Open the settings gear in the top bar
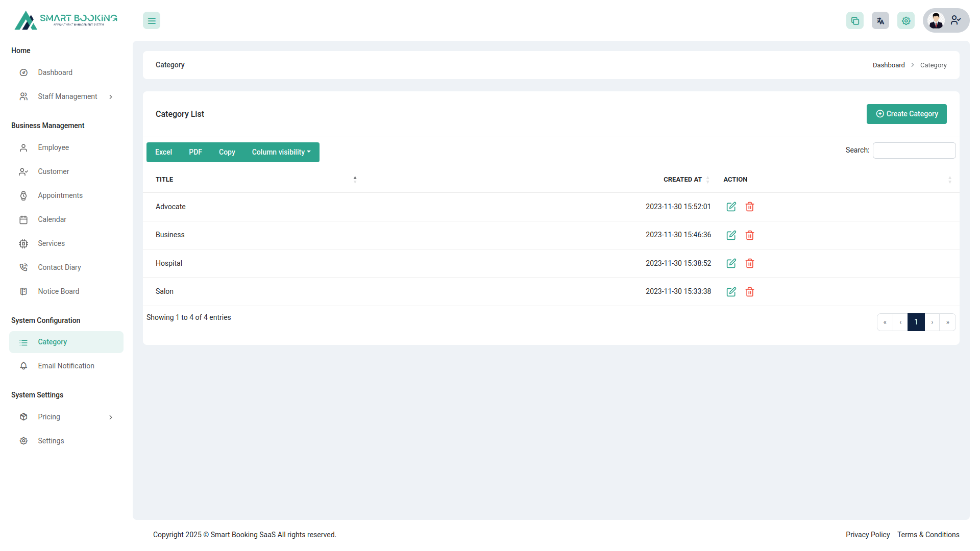 point(905,20)
